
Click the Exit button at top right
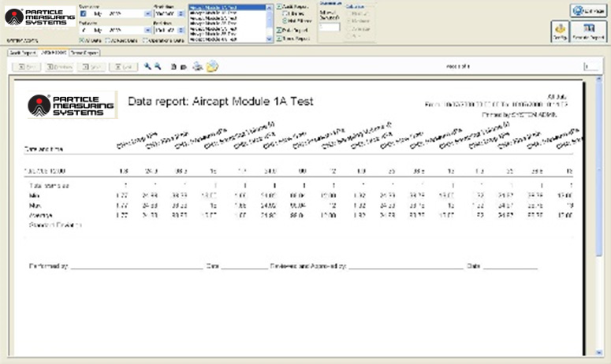(x=587, y=9)
